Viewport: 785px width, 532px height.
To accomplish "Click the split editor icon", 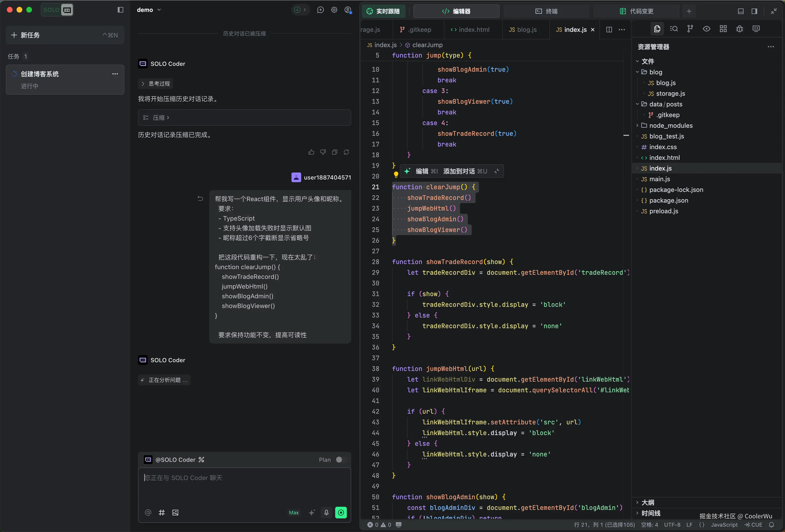I will pyautogui.click(x=609, y=30).
